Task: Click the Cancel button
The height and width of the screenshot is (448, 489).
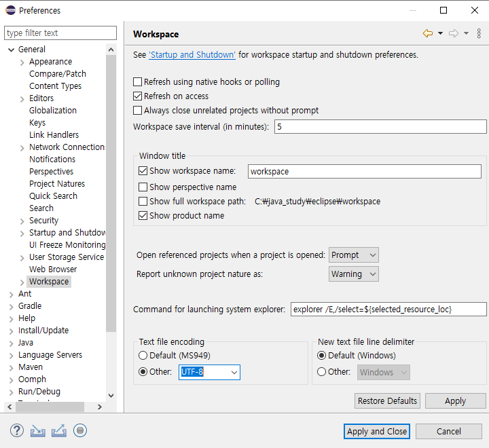Action: pyautogui.click(x=448, y=431)
